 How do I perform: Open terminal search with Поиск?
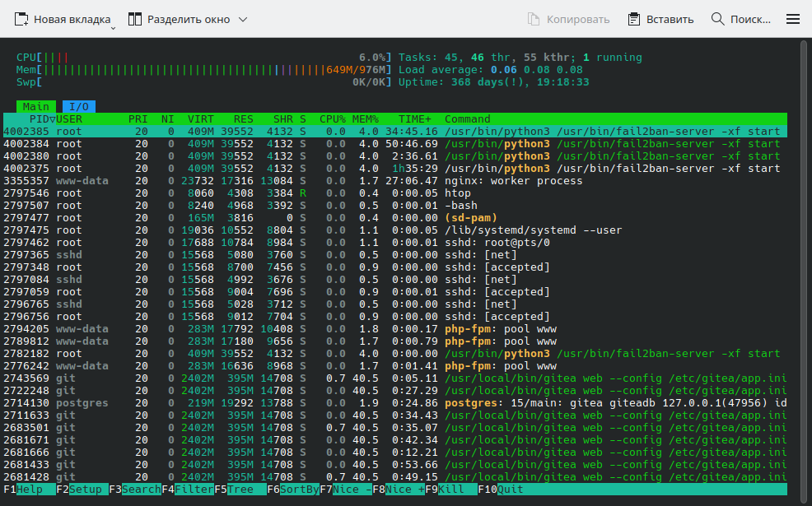pyautogui.click(x=740, y=19)
